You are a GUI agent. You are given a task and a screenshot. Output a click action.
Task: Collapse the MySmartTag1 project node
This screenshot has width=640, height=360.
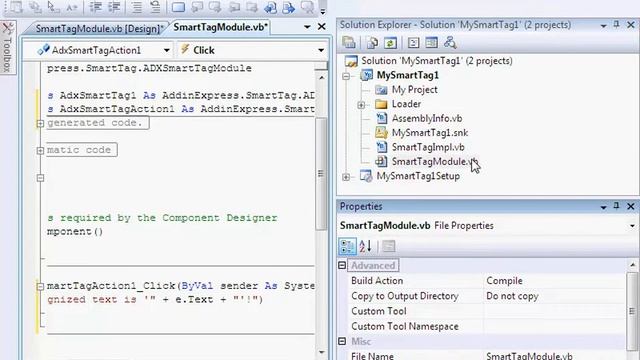coord(346,76)
